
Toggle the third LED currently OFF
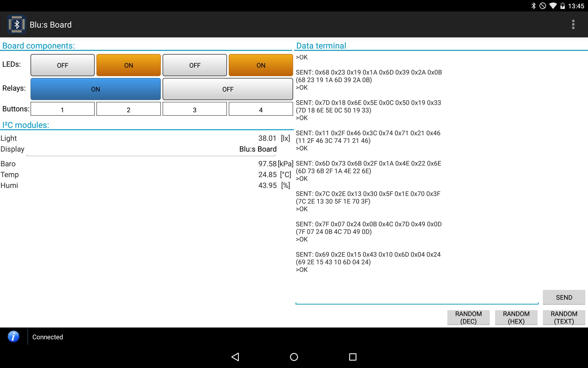(x=195, y=65)
